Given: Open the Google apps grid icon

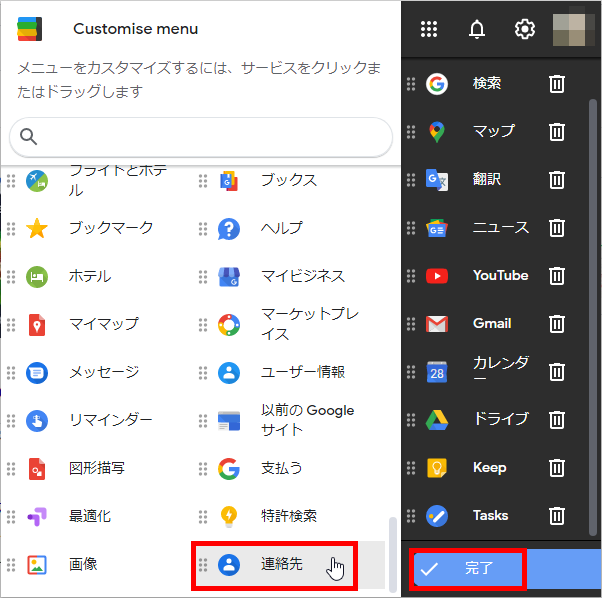Looking at the screenshot, I should pyautogui.click(x=429, y=29).
